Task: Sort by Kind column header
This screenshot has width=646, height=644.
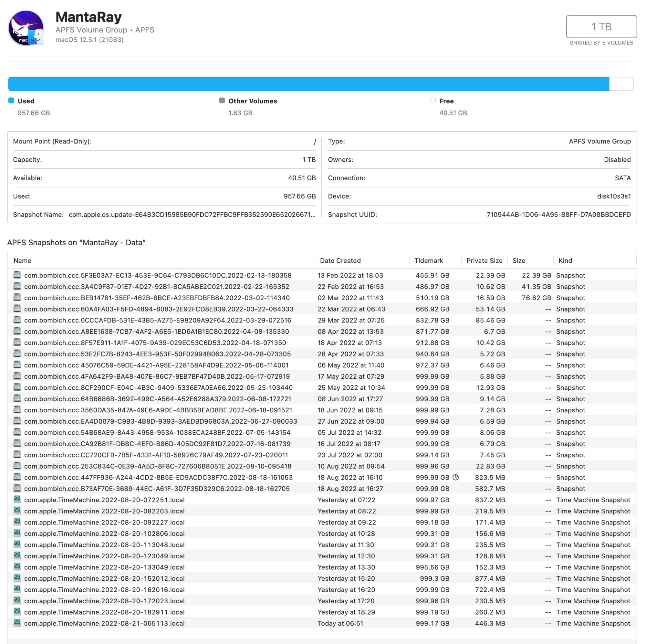Action: (565, 261)
